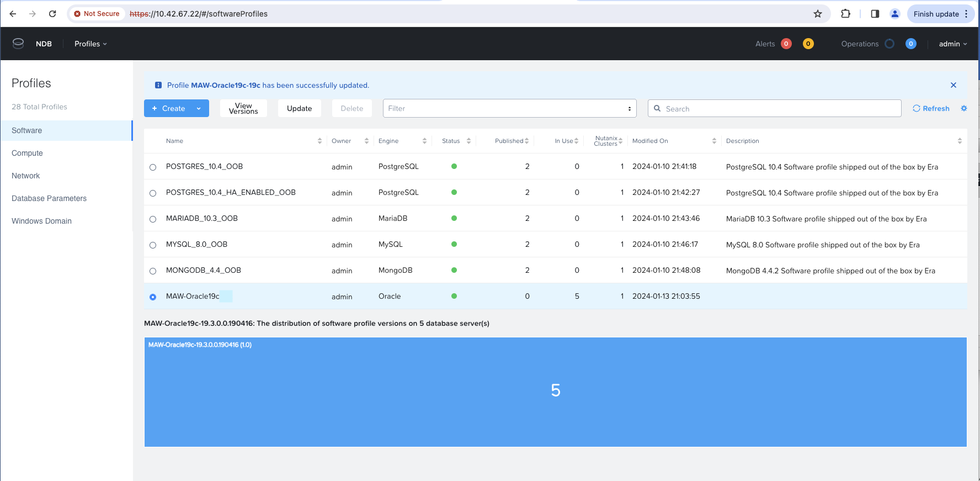Open the Filter dropdown
Image resolution: width=980 pixels, height=481 pixels.
pyautogui.click(x=509, y=108)
